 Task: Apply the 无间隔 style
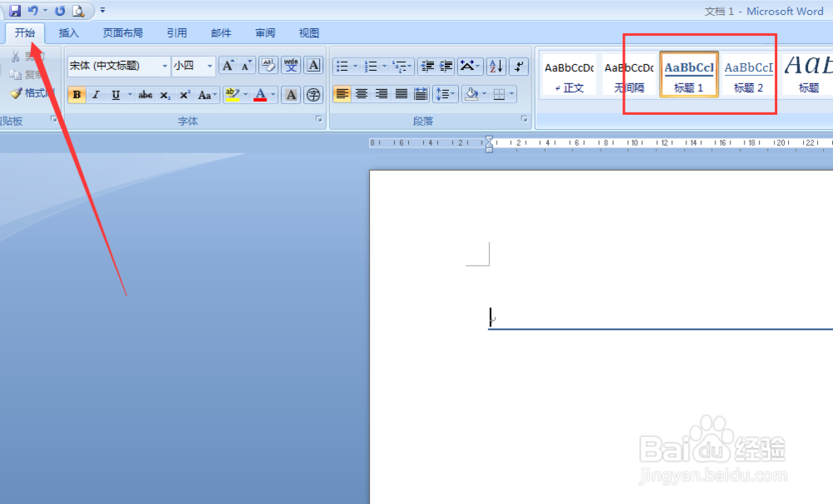629,75
